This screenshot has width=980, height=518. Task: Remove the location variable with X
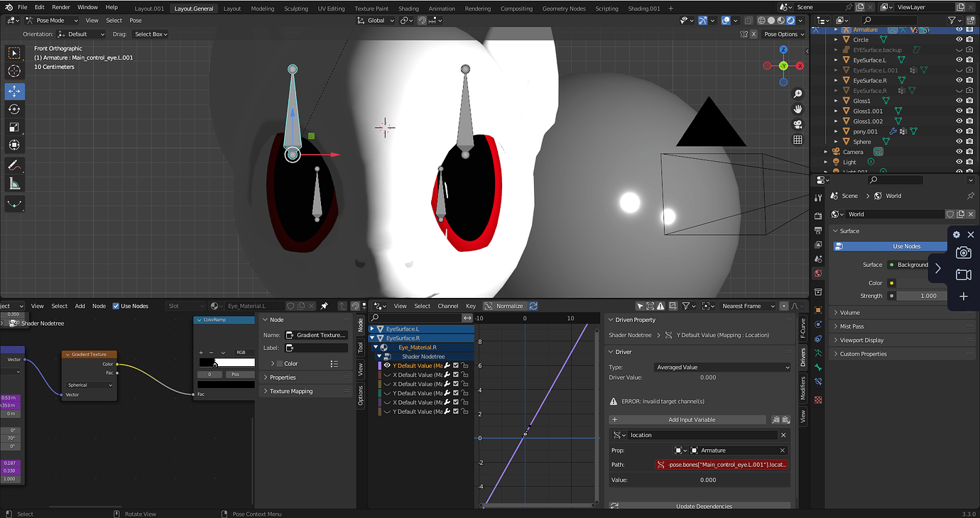click(x=783, y=435)
